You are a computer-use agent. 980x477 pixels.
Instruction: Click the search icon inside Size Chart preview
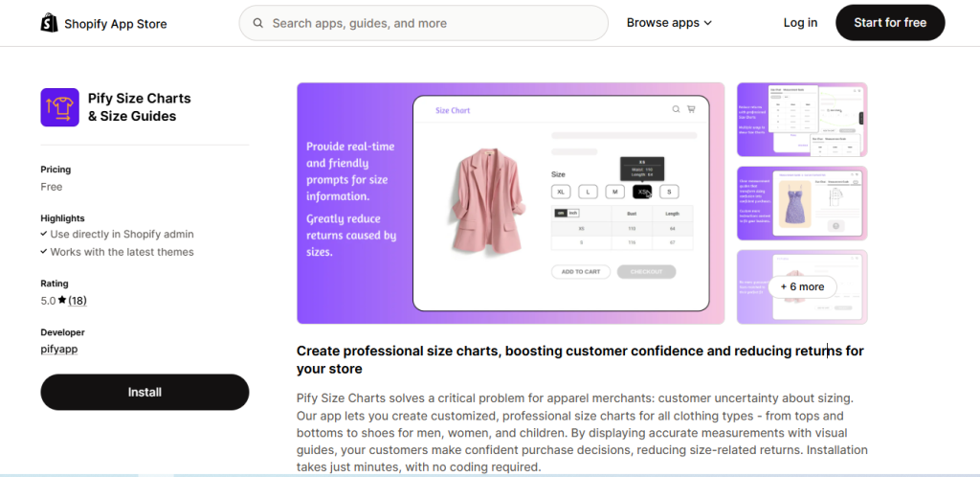(x=676, y=109)
